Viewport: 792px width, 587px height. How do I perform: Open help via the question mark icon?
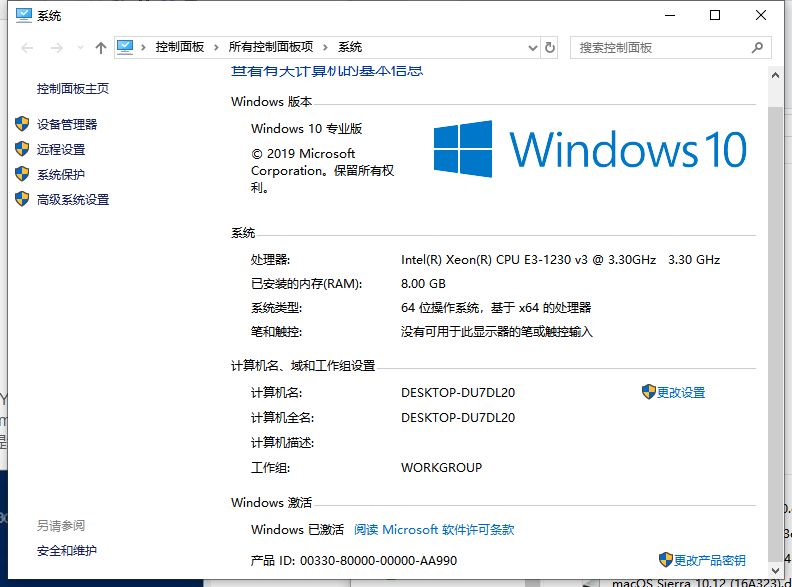click(760, 72)
